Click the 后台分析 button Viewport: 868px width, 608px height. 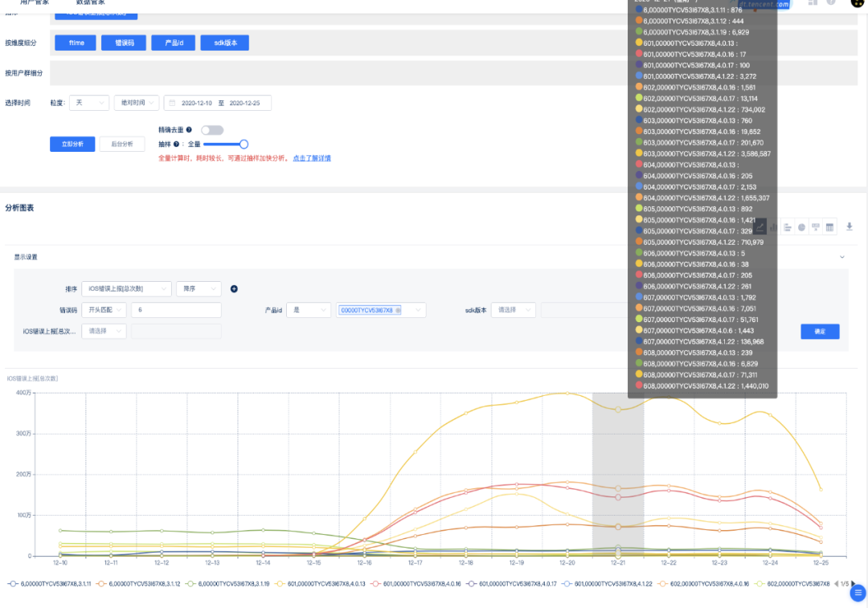point(122,144)
